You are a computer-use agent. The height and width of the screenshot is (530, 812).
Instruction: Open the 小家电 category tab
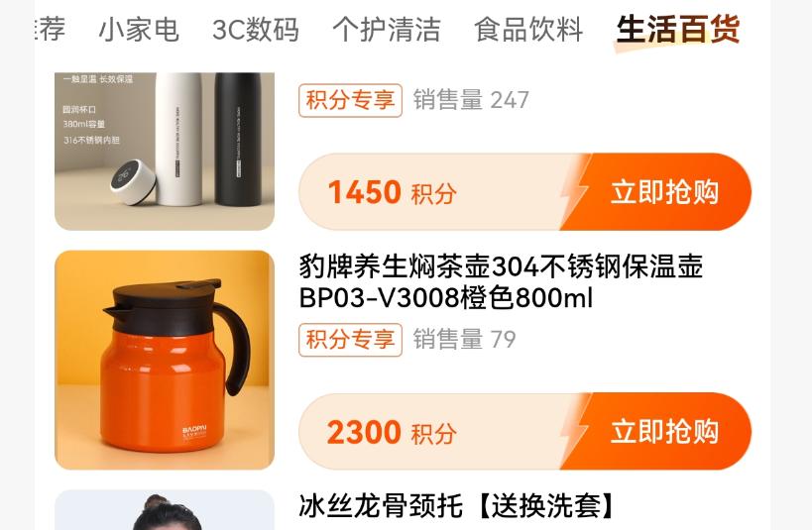pos(139,29)
